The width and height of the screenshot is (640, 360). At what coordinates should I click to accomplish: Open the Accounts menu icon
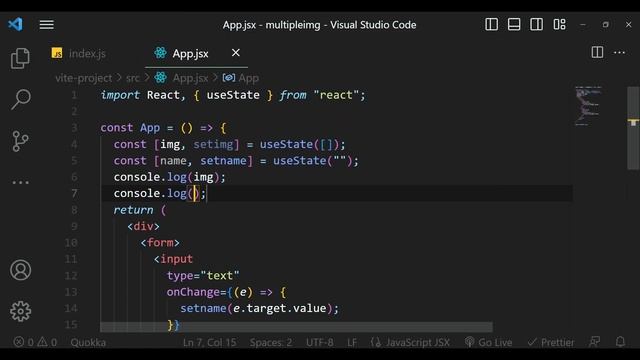point(20,270)
